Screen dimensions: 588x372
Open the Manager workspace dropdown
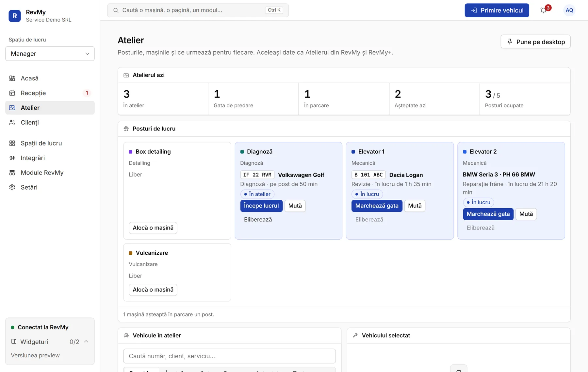pyautogui.click(x=50, y=54)
